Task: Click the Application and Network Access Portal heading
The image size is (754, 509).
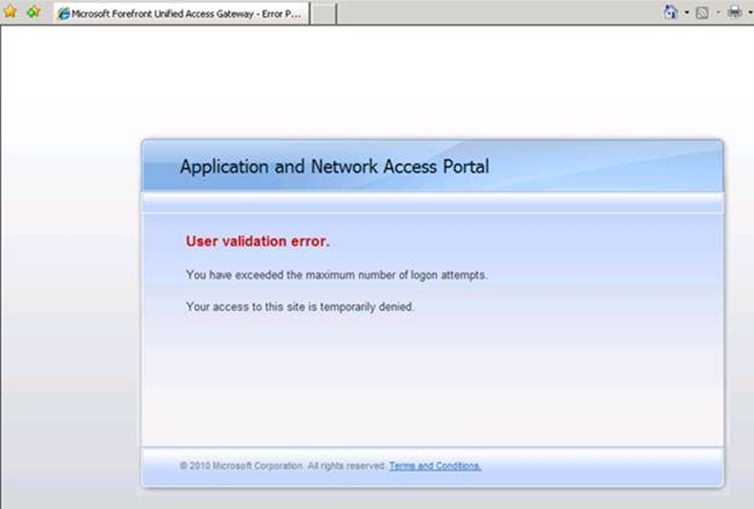Action: (334, 166)
